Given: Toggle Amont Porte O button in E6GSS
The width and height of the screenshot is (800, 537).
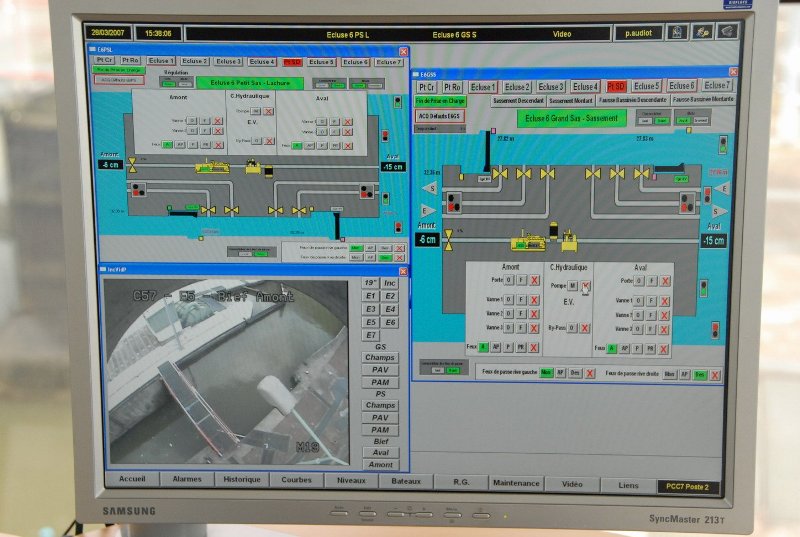Looking at the screenshot, I should (508, 281).
